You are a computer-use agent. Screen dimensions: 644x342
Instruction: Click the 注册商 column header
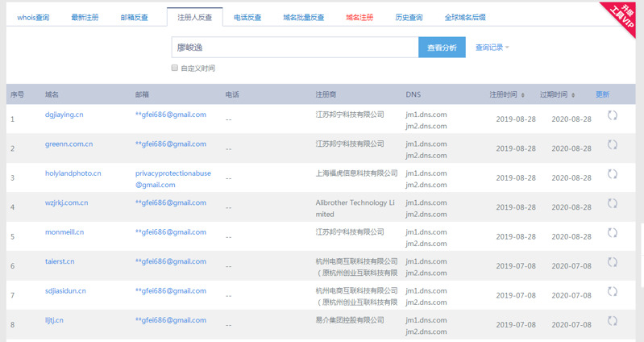(x=326, y=94)
